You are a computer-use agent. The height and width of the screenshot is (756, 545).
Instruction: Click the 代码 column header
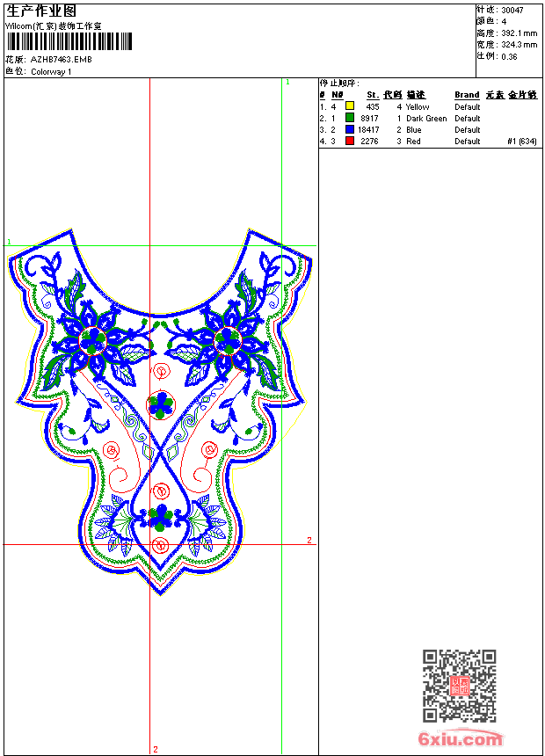click(x=393, y=95)
